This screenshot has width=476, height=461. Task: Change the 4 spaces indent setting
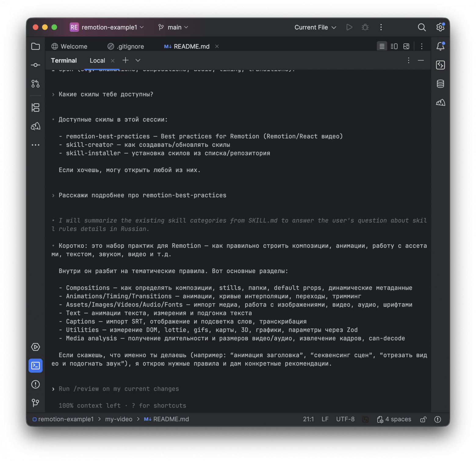[x=394, y=419]
